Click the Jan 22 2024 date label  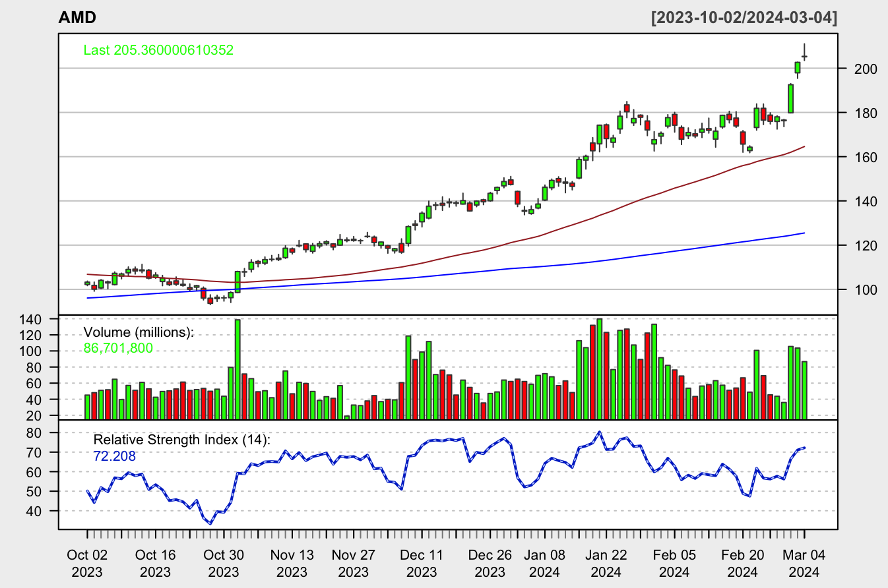[606, 562]
